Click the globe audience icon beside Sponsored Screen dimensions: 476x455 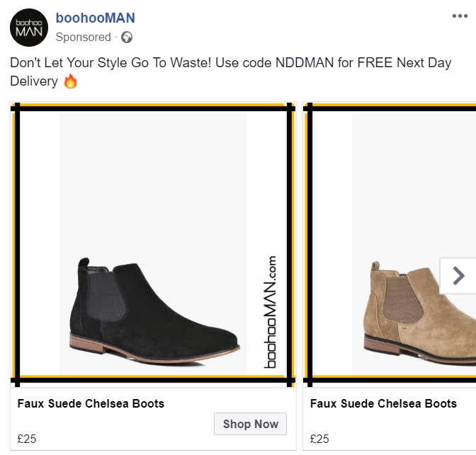(127, 37)
